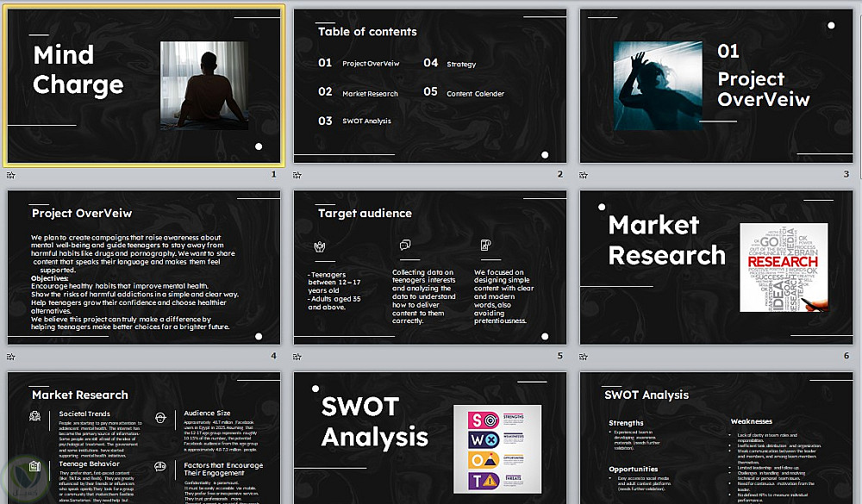Screen dimensions: 862x504
Task: Click the icon beside 'Audience Size'
Action: pyautogui.click(x=160, y=418)
